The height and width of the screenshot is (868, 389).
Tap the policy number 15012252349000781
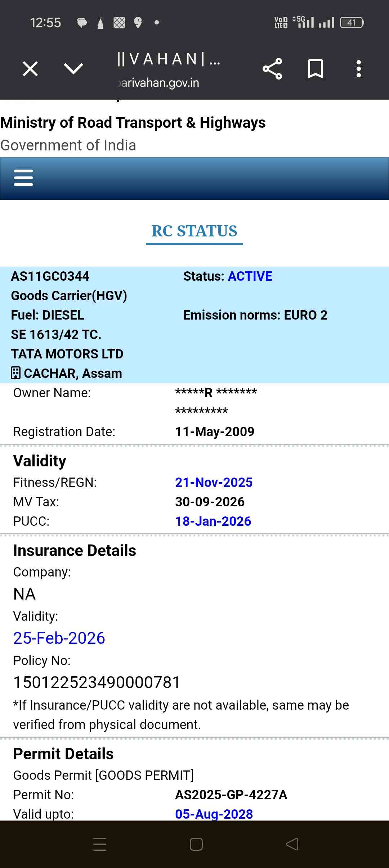point(97,682)
